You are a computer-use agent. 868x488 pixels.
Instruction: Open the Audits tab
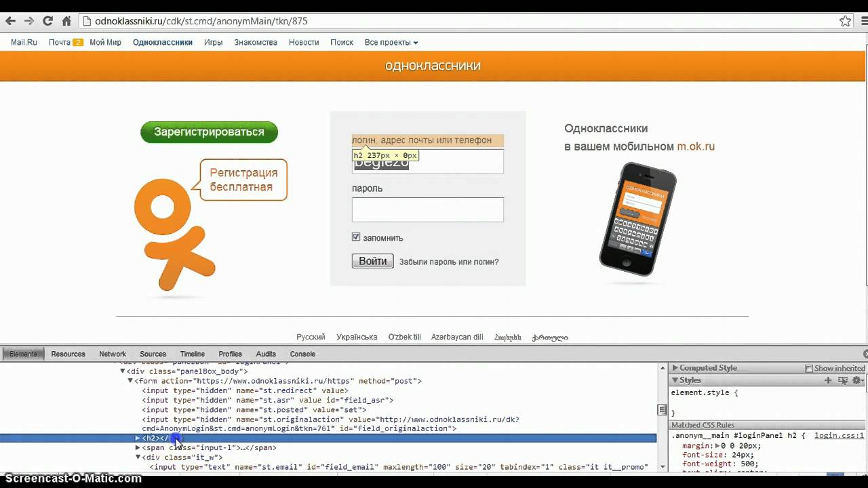[x=266, y=354]
